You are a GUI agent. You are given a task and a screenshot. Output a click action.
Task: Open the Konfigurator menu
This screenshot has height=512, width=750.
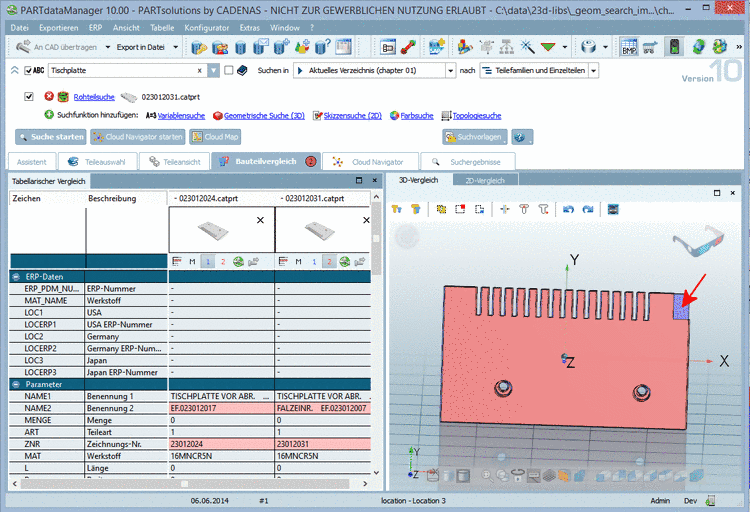206,28
